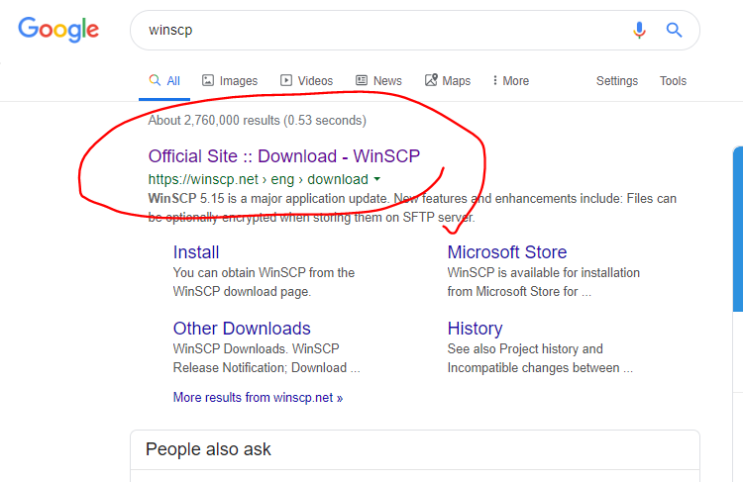Click 'WinSCP Downloads. WinSCP Release Notification' description

tap(266, 358)
